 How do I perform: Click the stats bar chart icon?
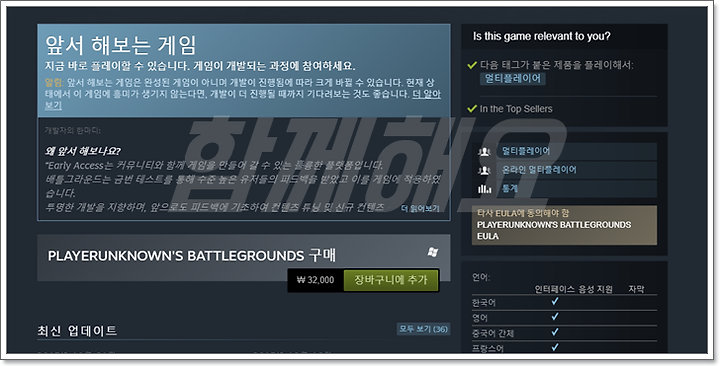(484, 189)
